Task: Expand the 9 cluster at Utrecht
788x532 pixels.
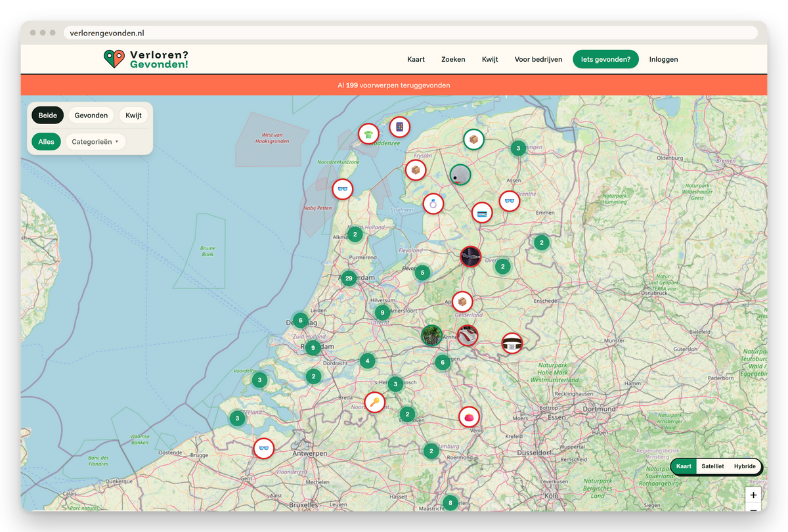Action: (382, 313)
